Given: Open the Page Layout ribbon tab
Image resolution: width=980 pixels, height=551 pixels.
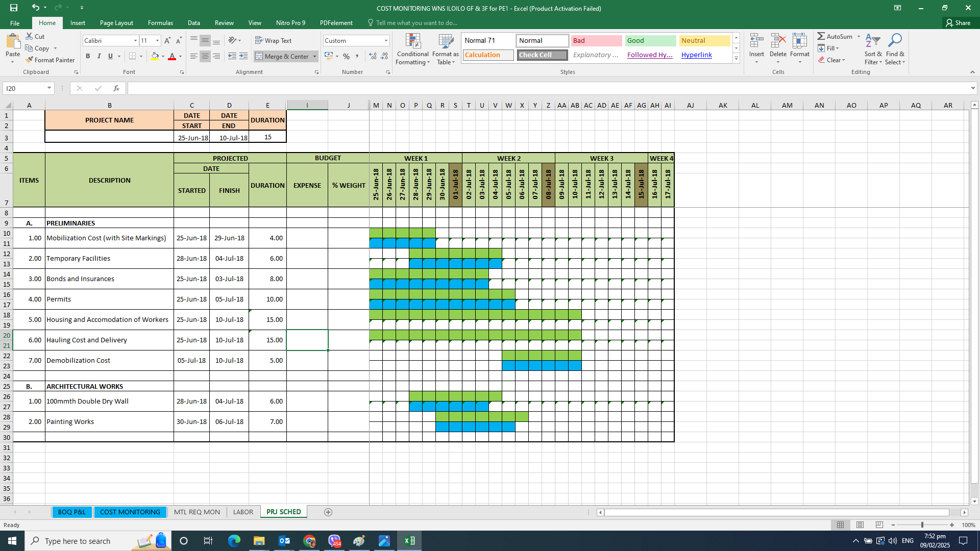Looking at the screenshot, I should [116, 22].
